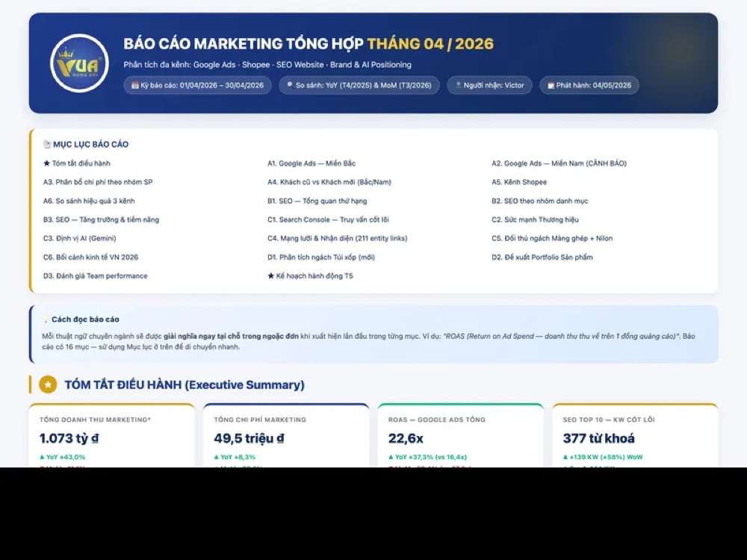Jump to B1. SEO — Tổng quan thứ hạng
747x560 pixels.
click(317, 201)
